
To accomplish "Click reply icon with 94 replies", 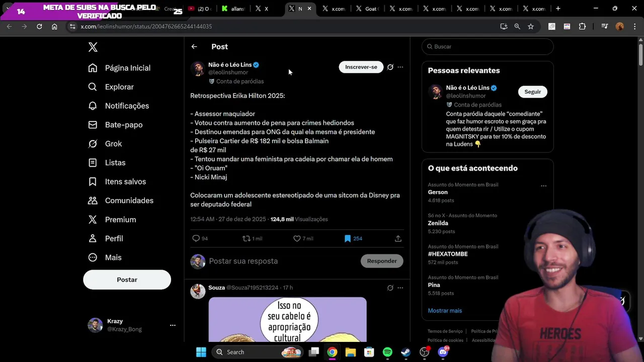I will tap(196, 238).
